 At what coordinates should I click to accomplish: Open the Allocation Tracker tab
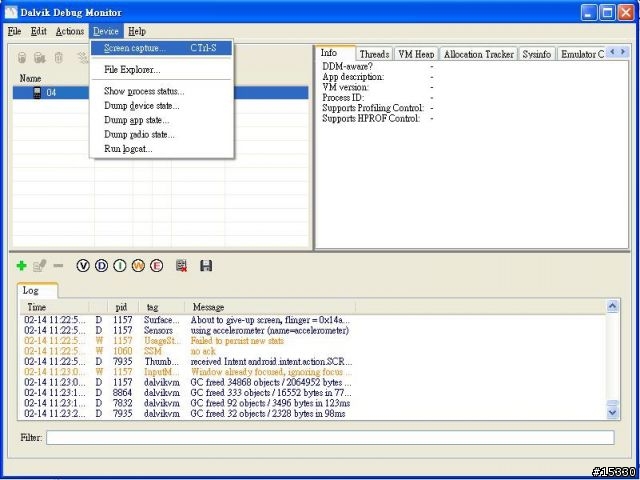[479, 54]
